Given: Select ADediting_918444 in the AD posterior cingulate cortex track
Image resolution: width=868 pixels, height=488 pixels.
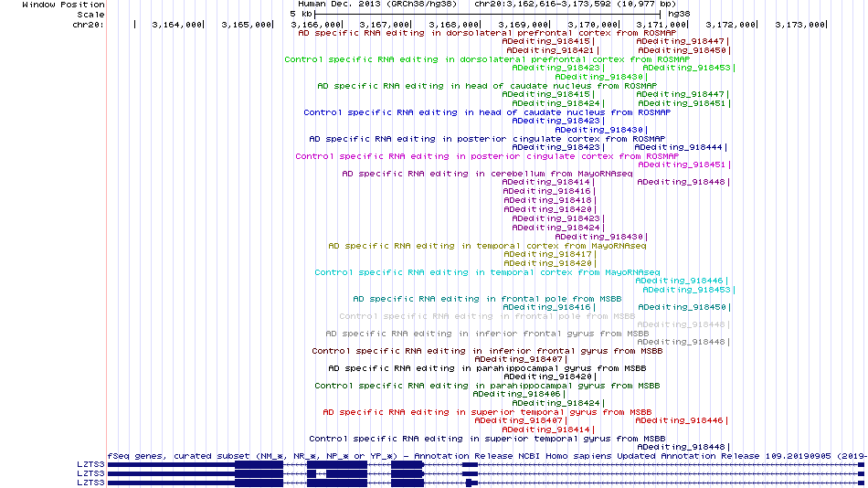Looking at the screenshot, I should coord(681,147).
